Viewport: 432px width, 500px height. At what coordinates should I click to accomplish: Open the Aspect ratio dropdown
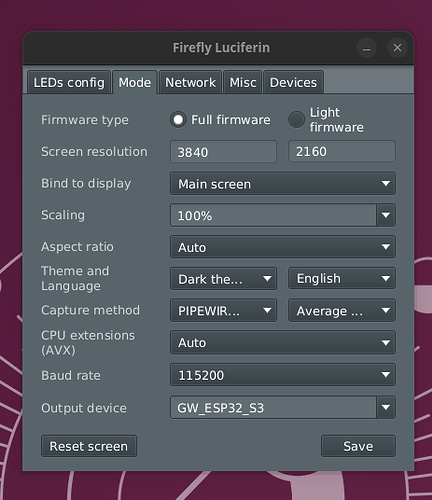coord(283,247)
